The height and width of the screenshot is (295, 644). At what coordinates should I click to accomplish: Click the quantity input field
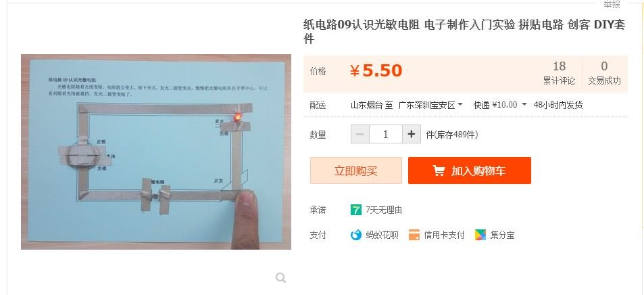click(386, 134)
